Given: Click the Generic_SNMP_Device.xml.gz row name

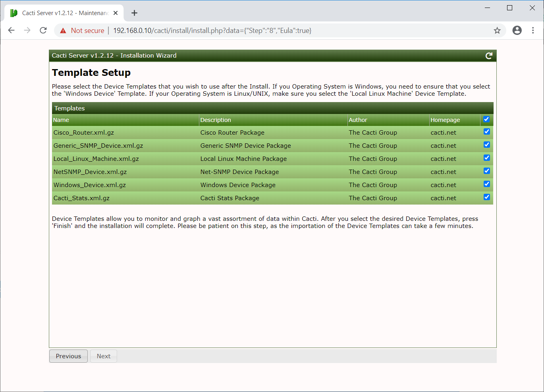Looking at the screenshot, I should pos(98,146).
